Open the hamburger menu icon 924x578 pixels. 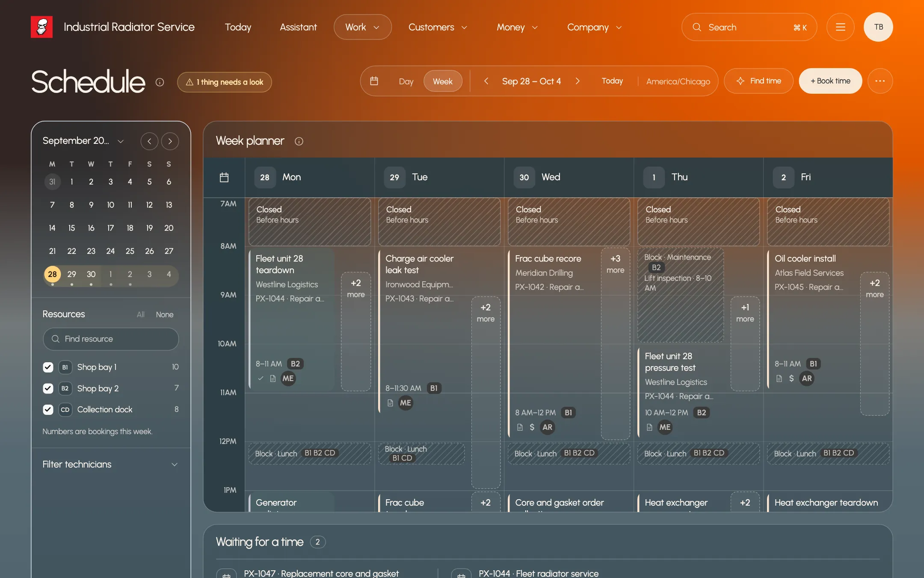click(840, 27)
